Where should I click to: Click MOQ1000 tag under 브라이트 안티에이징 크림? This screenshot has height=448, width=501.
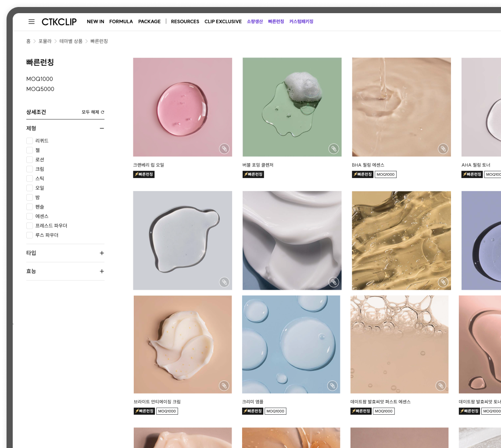(x=167, y=411)
